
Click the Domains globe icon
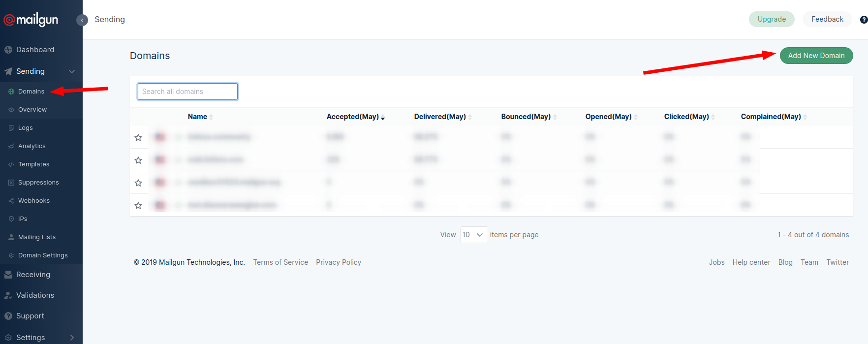pyautogui.click(x=11, y=92)
